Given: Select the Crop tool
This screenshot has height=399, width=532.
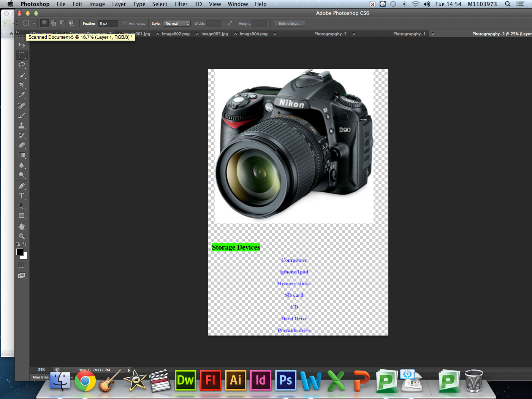Looking at the screenshot, I should click(x=22, y=85).
